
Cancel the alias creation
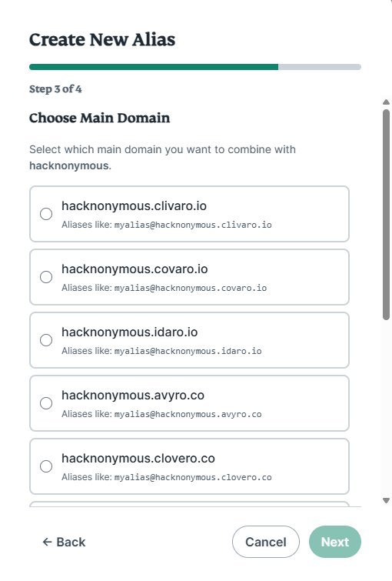pyautogui.click(x=266, y=542)
